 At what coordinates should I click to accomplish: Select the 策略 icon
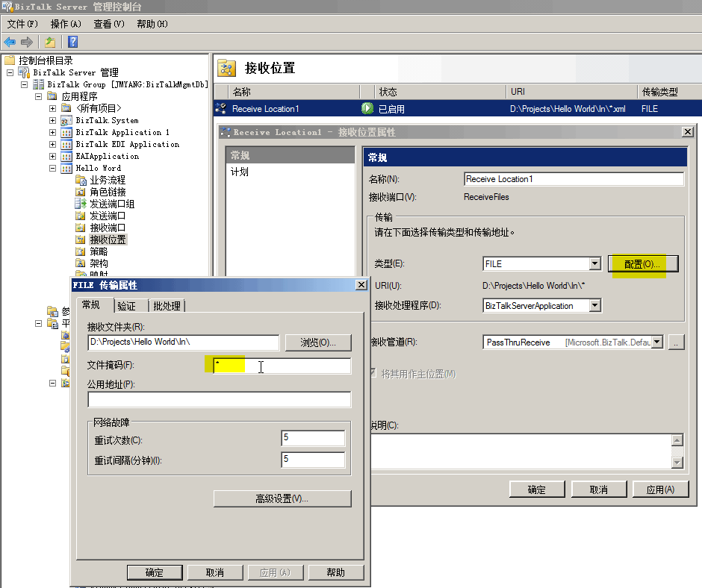(81, 251)
